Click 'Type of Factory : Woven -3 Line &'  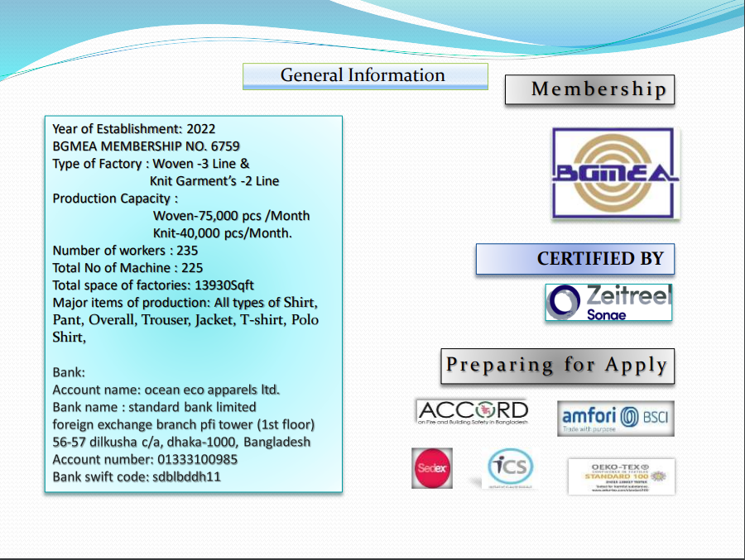(151, 164)
